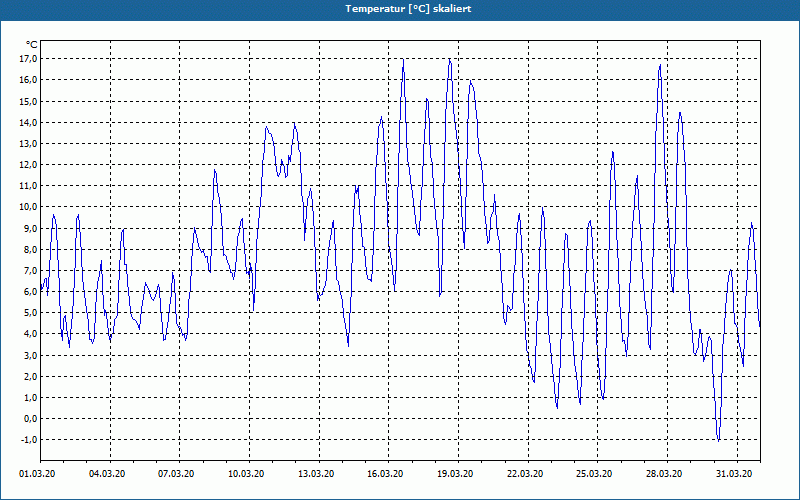Click the 4,0 y-axis label
The height and width of the screenshot is (500, 800).
tap(31, 334)
